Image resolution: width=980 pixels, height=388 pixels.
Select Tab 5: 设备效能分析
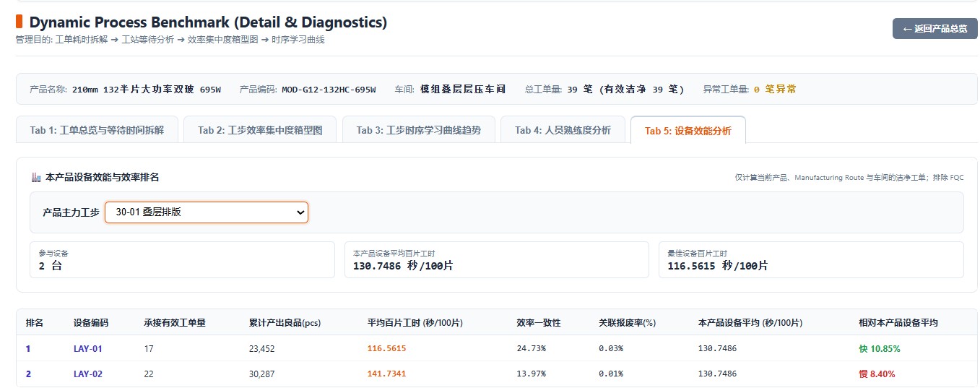(688, 130)
